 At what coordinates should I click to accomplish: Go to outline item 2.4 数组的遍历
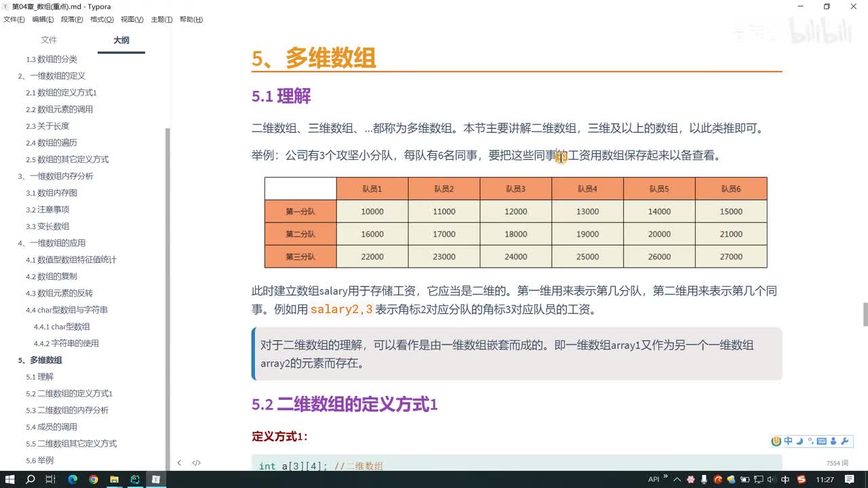(52, 142)
